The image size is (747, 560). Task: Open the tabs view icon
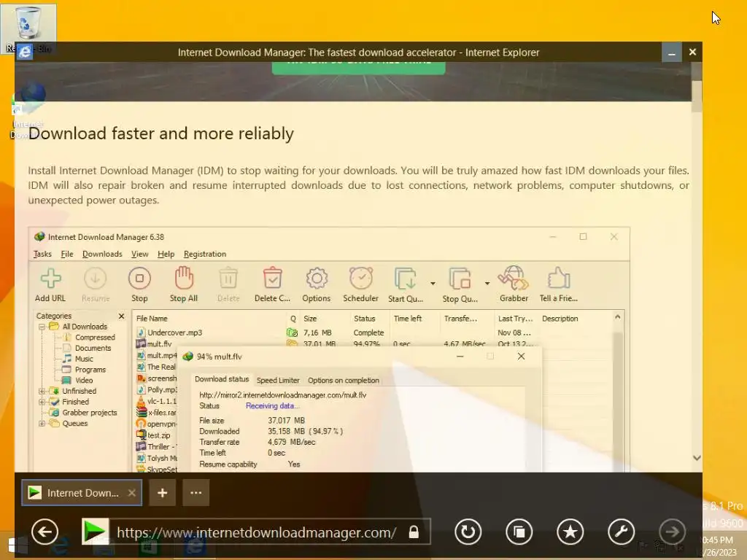coord(519,532)
